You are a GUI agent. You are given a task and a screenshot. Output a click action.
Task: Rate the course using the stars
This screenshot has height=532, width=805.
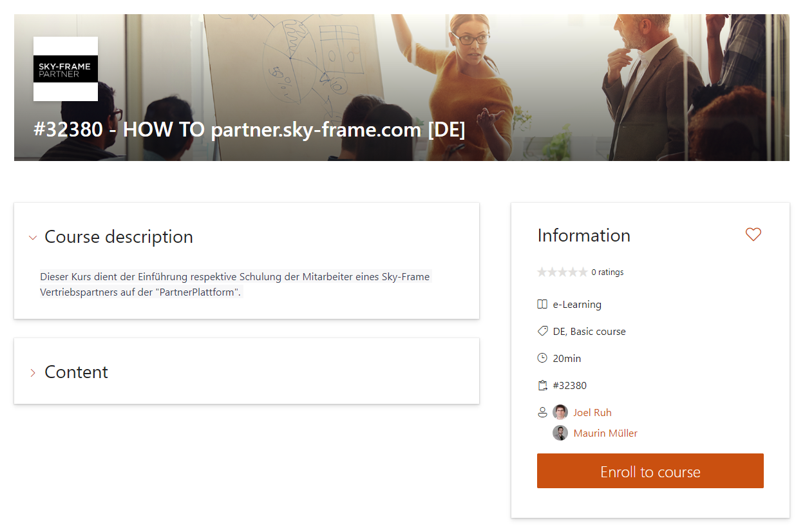(x=562, y=272)
